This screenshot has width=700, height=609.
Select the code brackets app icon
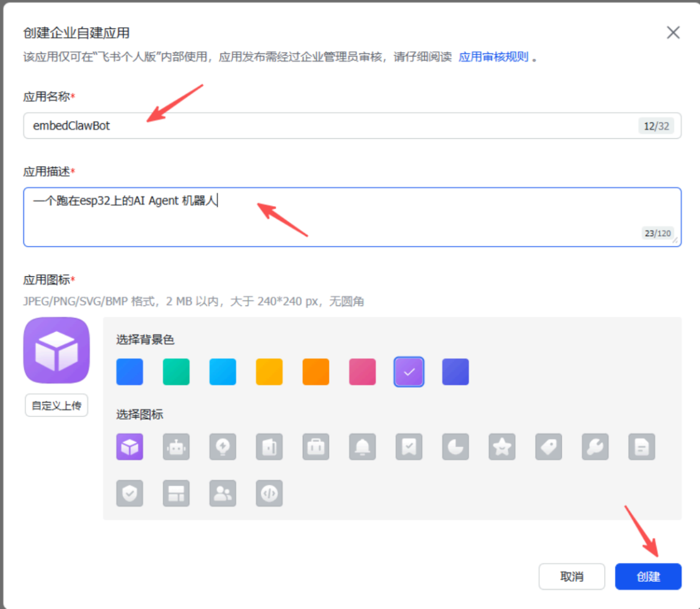[269, 494]
